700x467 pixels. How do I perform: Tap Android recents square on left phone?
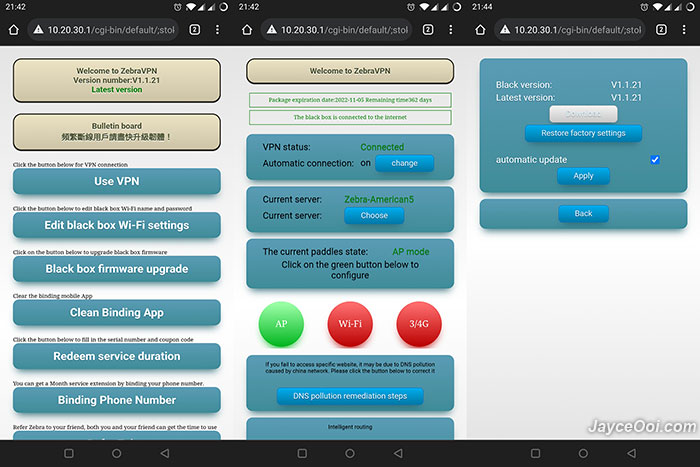pos(69,454)
